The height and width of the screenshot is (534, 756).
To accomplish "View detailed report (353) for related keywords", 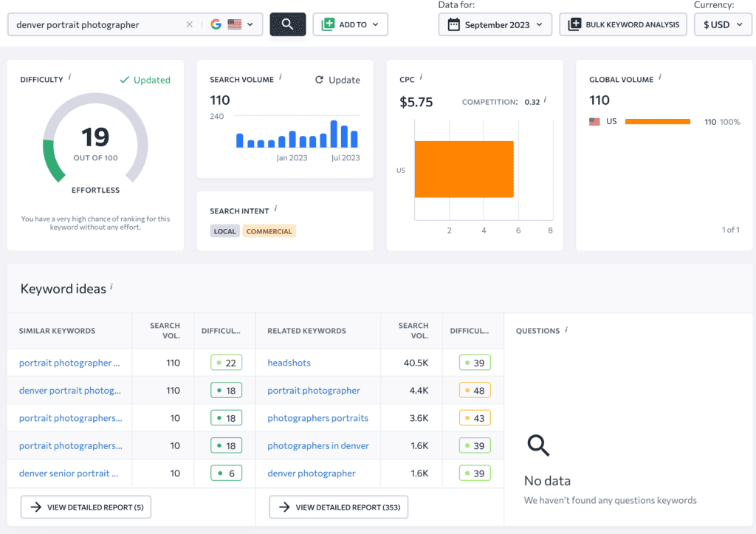I will coord(338,507).
